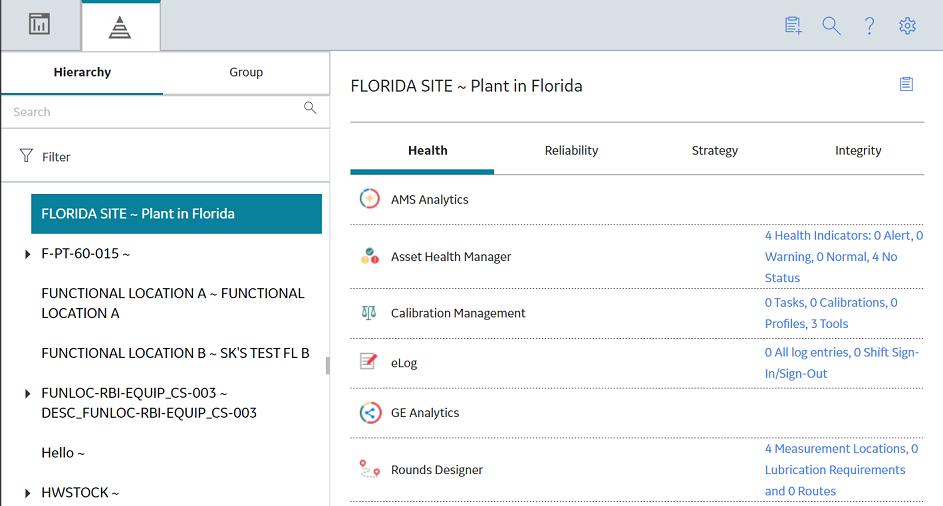
Task: Open the dashboard chart icon tab
Action: (40, 25)
